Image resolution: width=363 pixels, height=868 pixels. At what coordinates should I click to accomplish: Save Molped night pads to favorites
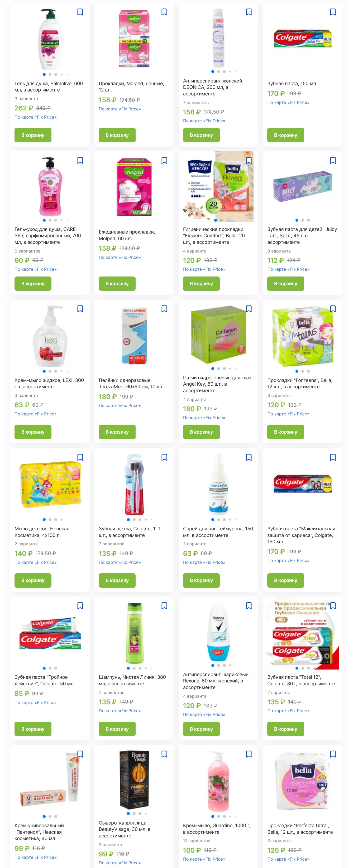tap(164, 12)
